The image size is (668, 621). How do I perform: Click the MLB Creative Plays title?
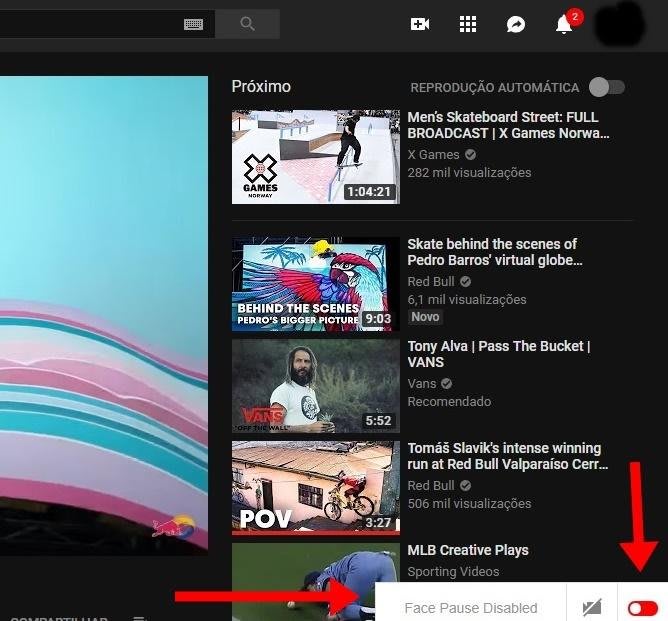468,550
